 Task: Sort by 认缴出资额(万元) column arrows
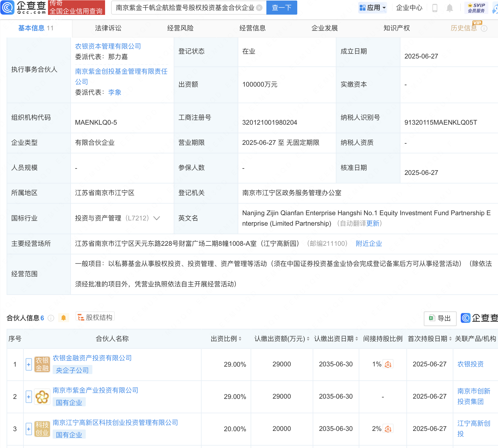point(308,339)
